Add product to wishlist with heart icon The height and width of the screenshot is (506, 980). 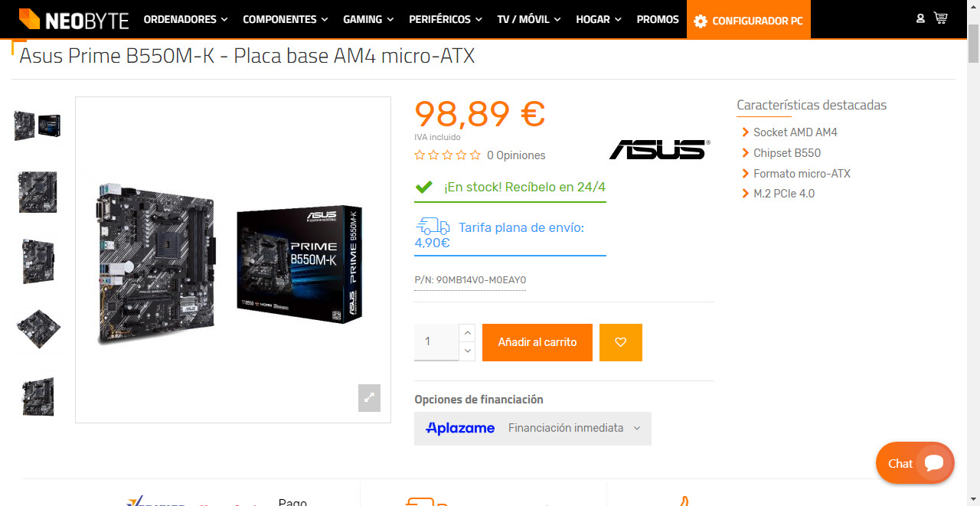point(621,342)
